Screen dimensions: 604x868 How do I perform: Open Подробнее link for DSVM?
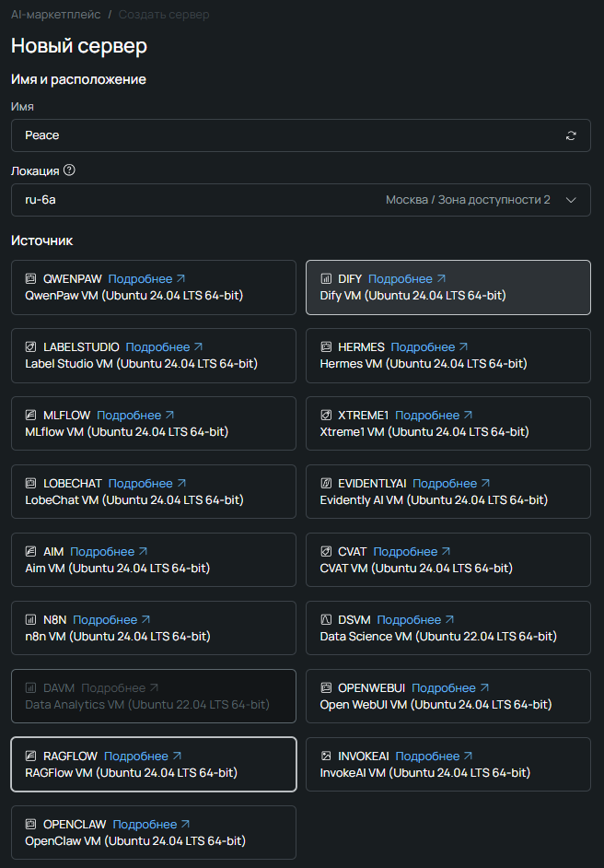416,619
